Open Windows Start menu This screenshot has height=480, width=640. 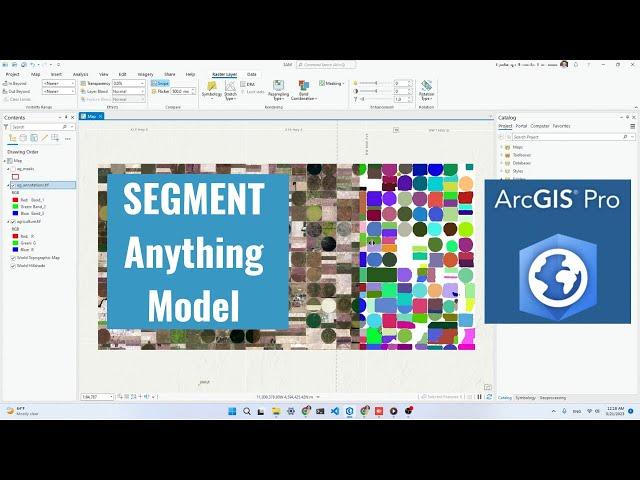[x=232, y=411]
